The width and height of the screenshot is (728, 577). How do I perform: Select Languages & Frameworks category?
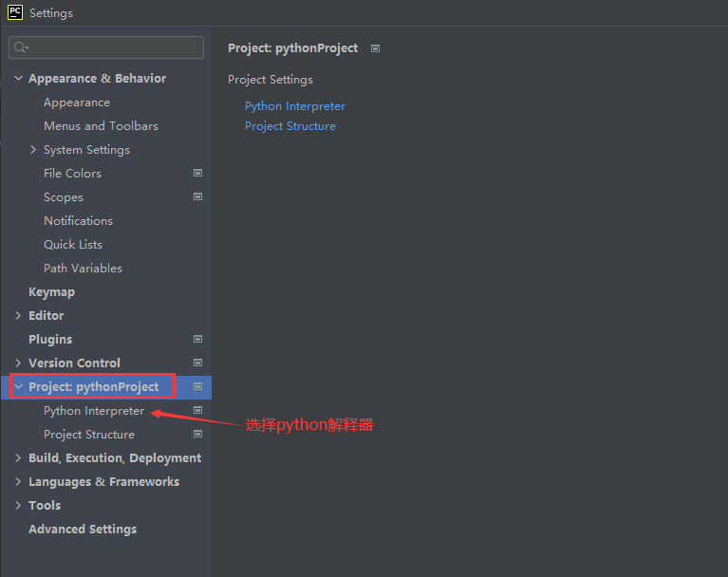tap(104, 482)
